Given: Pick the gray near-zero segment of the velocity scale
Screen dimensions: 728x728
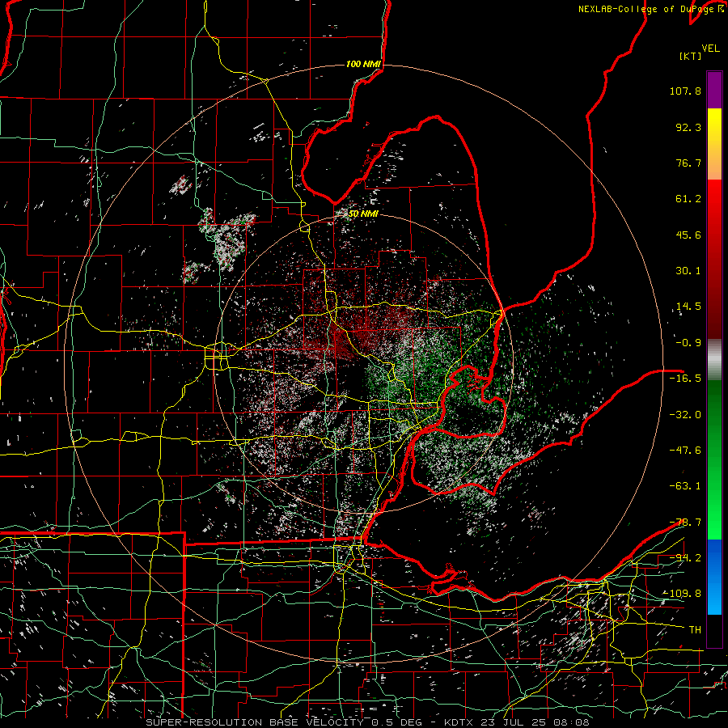Looking at the screenshot, I should tap(714, 360).
